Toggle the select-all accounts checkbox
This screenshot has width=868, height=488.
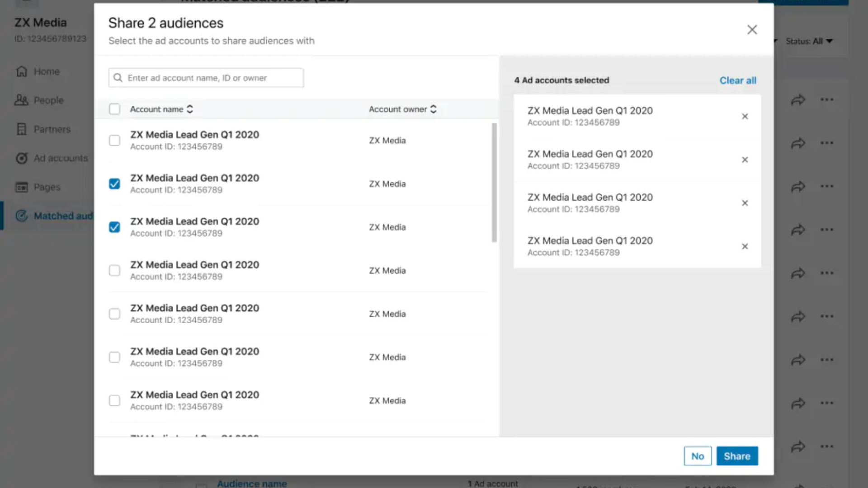coord(114,109)
